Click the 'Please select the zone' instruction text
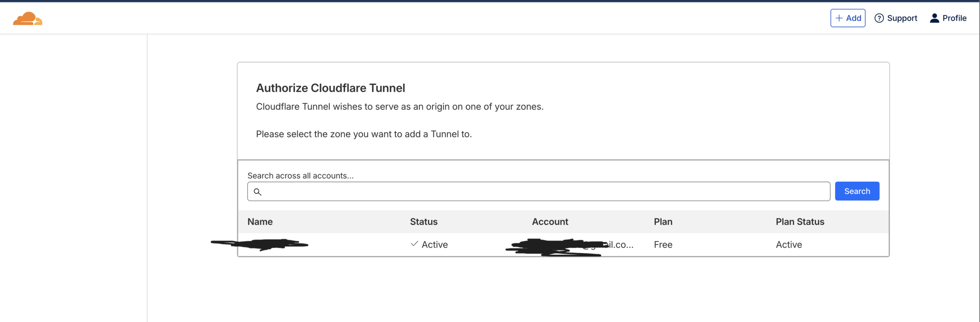980x322 pixels. [364, 134]
